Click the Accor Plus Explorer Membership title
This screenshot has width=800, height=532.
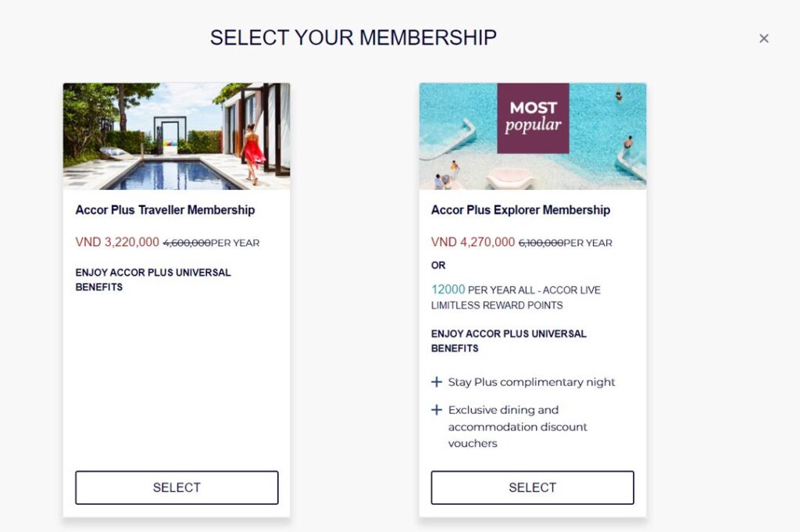[x=520, y=210]
